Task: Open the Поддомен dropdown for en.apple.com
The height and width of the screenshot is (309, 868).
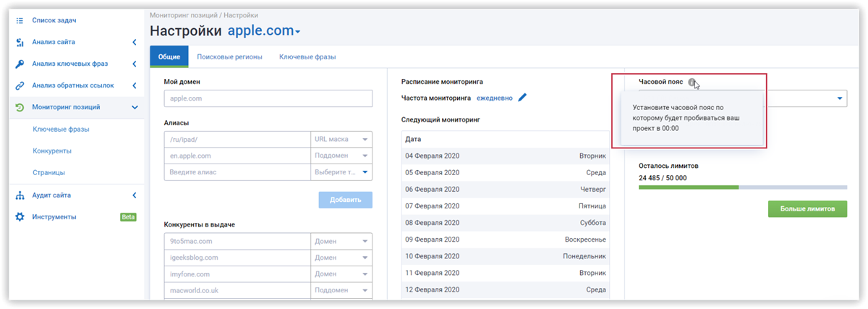Action: click(341, 156)
